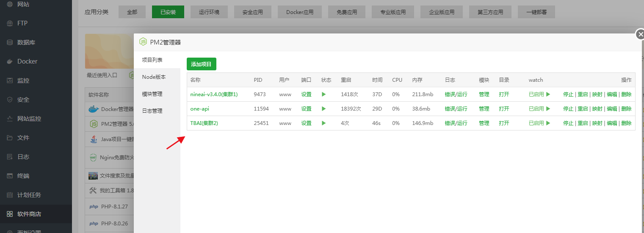Select the 全部 app category
Screen dimensions: 644x233
(132, 12)
